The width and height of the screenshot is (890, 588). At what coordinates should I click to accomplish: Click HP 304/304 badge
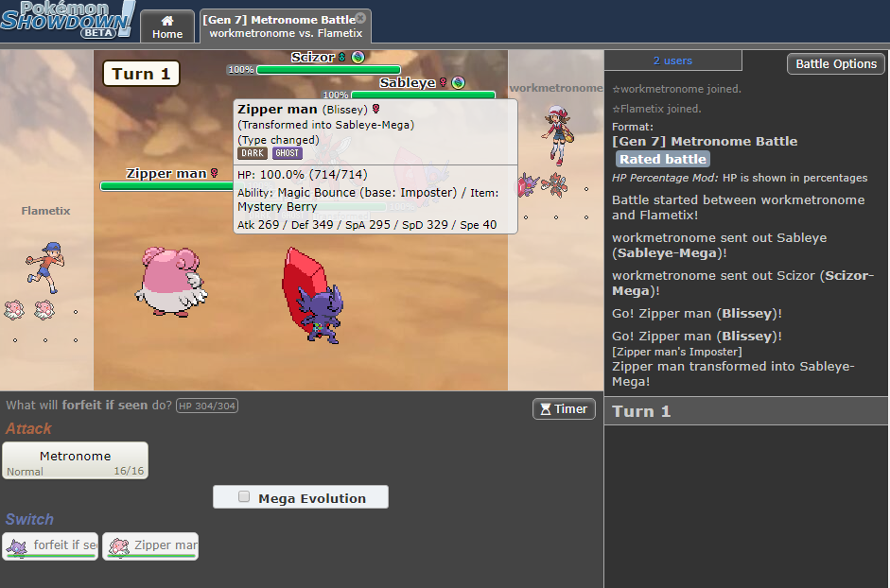coord(207,406)
